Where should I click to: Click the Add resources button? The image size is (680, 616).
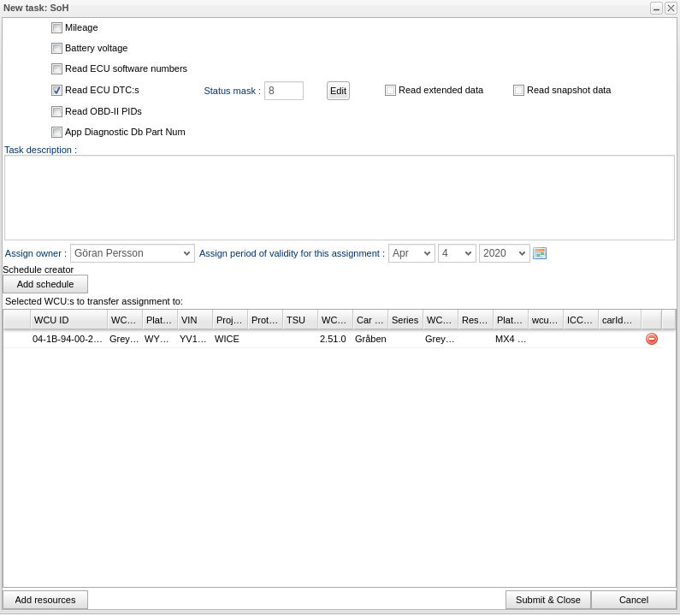click(x=45, y=600)
